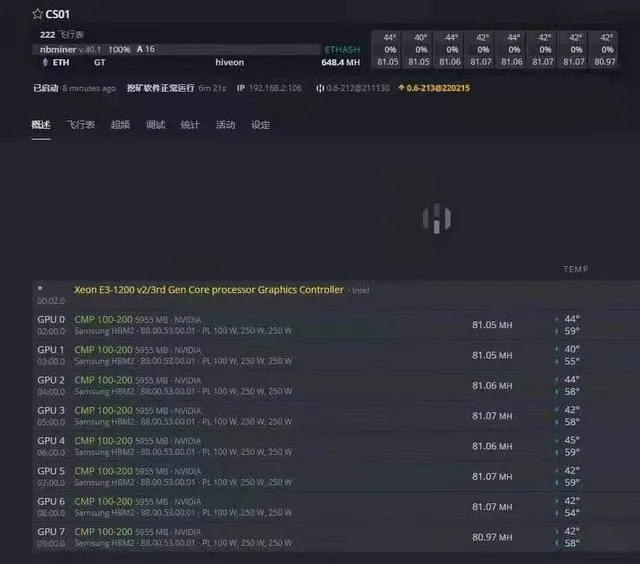
Task: Select the last GPU tile showing 80.97
Action: click(x=606, y=49)
